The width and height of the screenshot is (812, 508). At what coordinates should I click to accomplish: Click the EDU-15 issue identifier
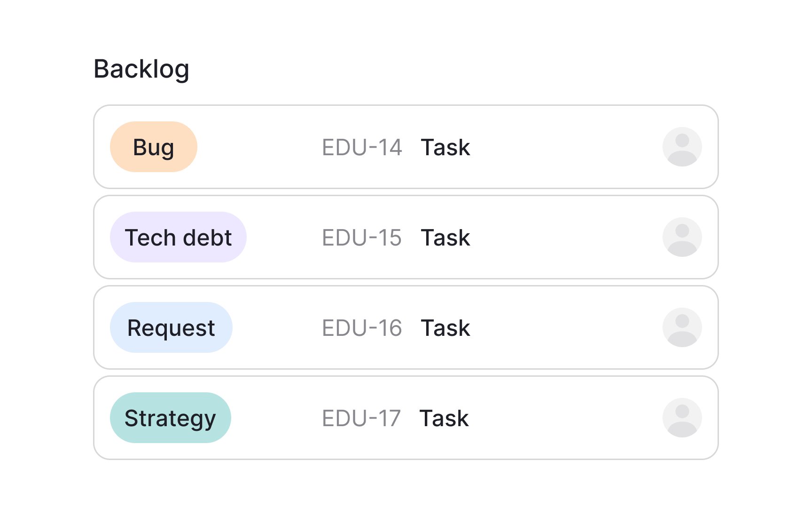pos(362,238)
